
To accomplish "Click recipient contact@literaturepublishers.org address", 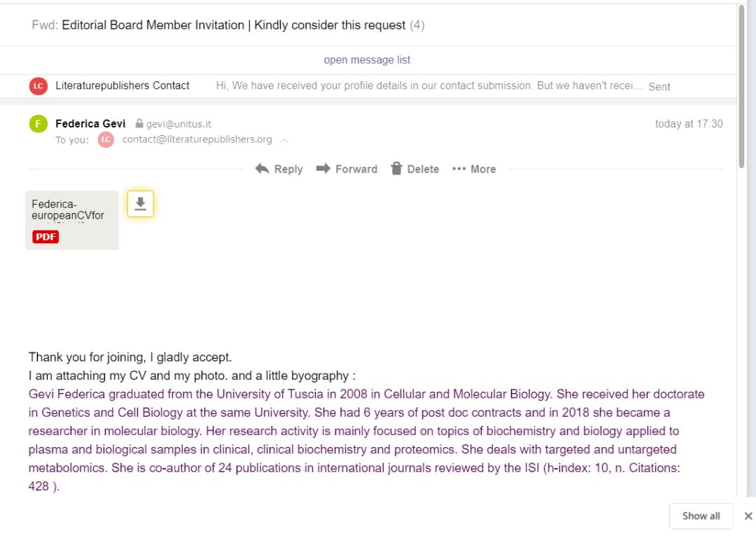I will click(x=197, y=139).
